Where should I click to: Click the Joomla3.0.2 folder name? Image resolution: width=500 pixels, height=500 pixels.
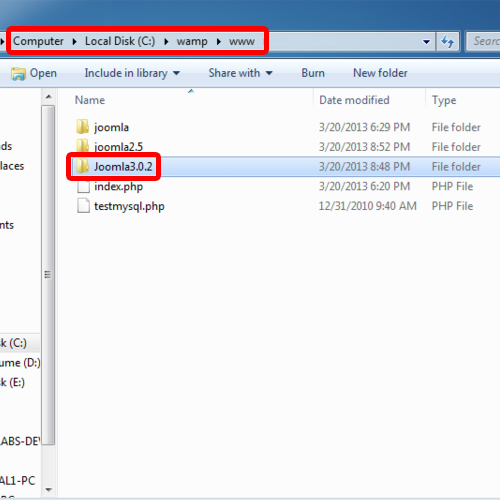(123, 166)
